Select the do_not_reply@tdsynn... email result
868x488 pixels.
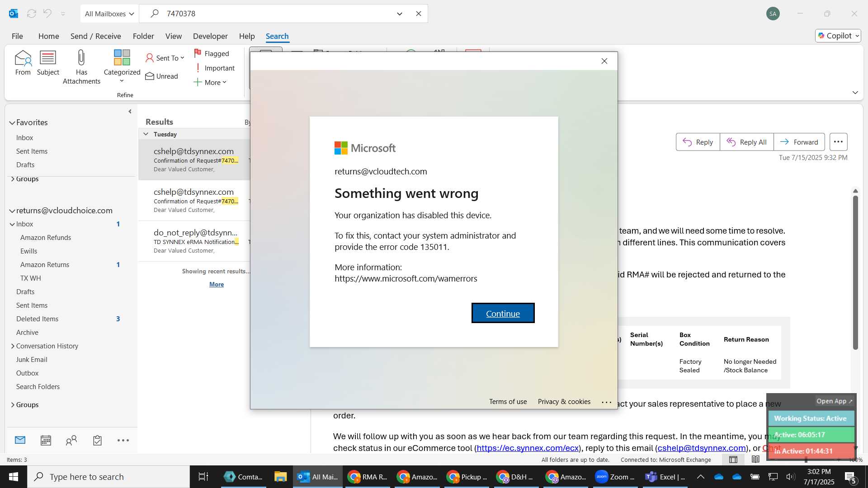click(x=194, y=241)
